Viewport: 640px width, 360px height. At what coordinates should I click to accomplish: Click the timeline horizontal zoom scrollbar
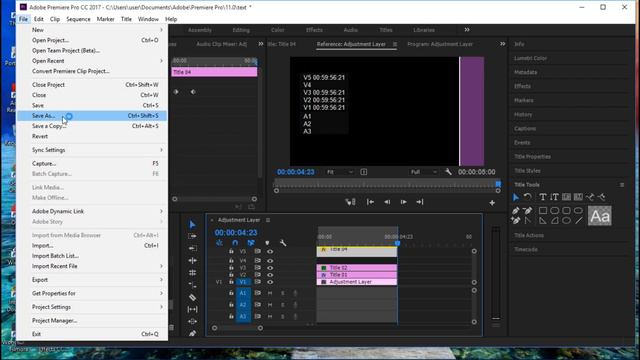point(237,328)
